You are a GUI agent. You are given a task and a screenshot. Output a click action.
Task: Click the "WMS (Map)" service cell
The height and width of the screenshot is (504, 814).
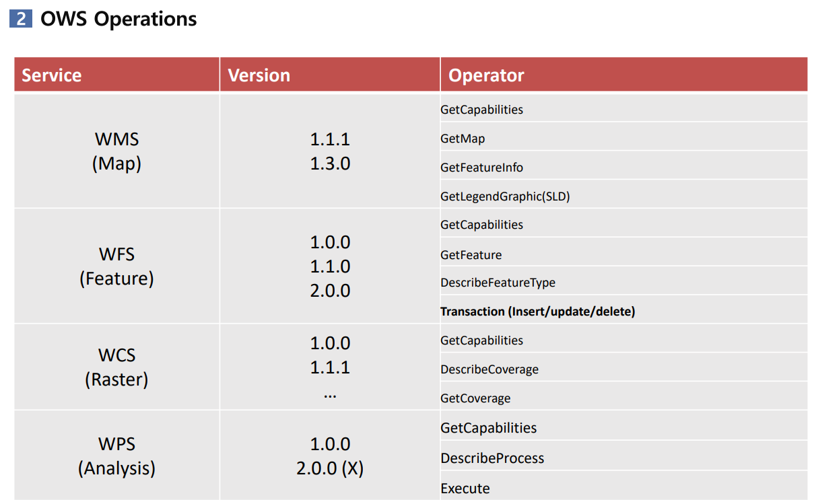click(x=117, y=151)
